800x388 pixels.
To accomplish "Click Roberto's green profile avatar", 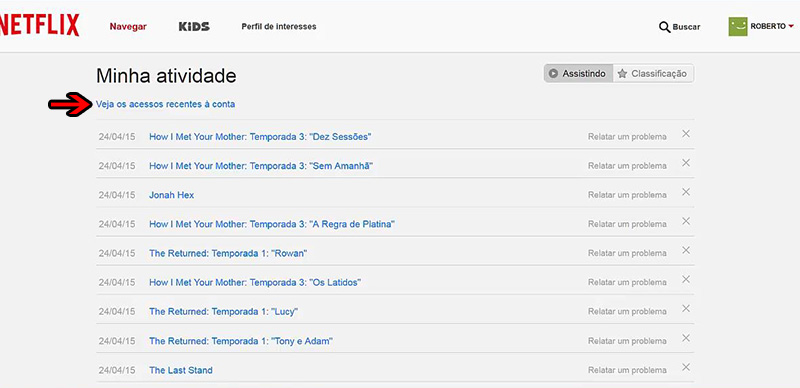I will pyautogui.click(x=738, y=27).
